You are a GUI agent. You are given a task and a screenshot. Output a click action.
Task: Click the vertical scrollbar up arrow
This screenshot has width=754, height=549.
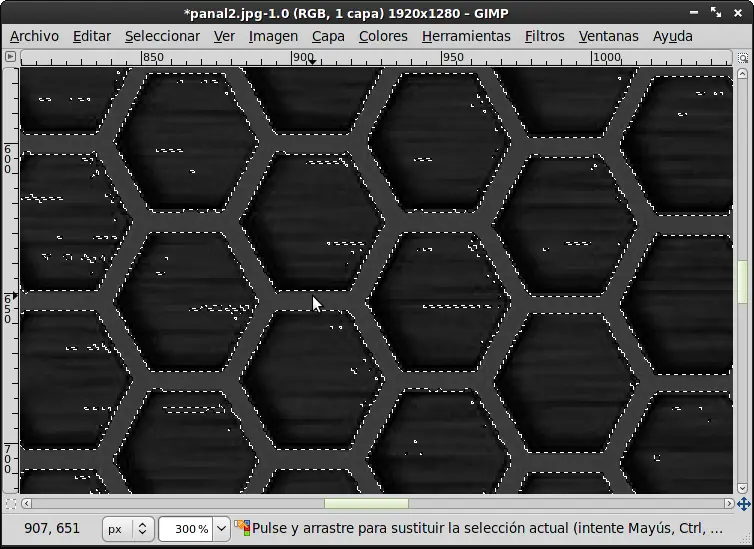pos(742,74)
